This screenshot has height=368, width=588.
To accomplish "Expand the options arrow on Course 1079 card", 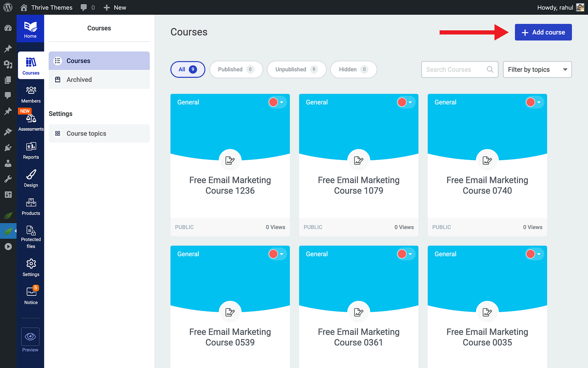I will 410,102.
